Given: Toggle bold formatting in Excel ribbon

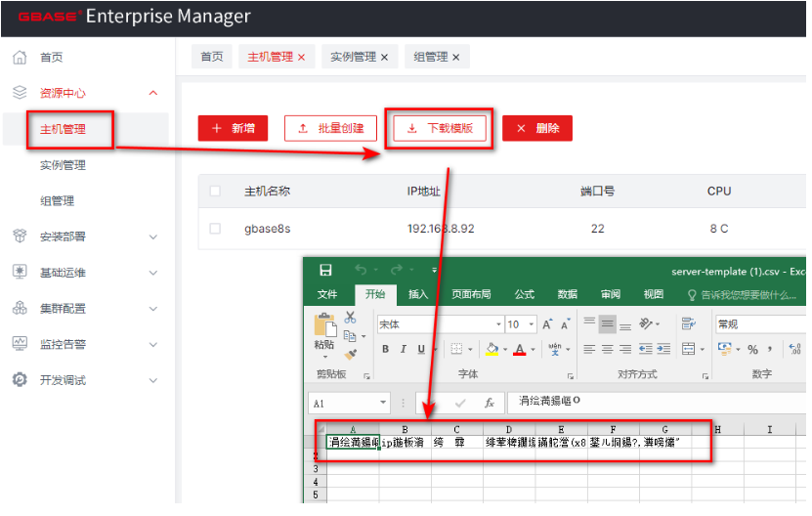Looking at the screenshot, I should coord(386,349).
